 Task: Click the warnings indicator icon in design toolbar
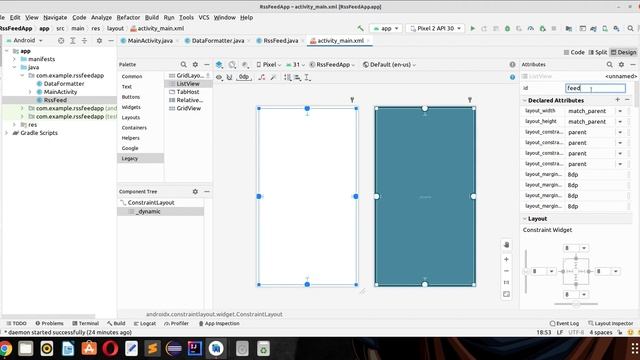512,64
